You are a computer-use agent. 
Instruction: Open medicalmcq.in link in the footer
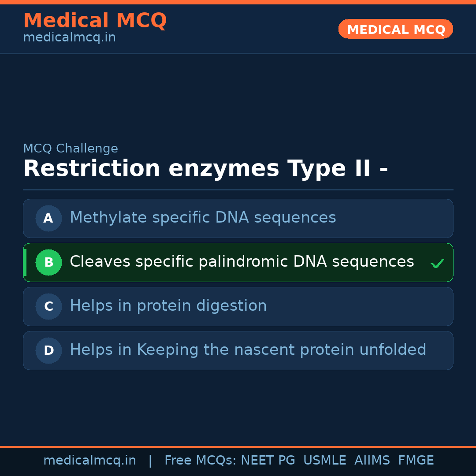[x=89, y=461]
